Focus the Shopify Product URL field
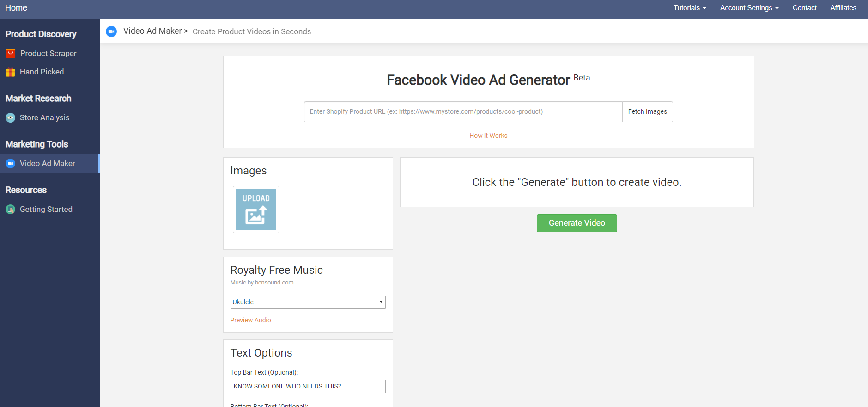This screenshot has width=868, height=407. [463, 112]
